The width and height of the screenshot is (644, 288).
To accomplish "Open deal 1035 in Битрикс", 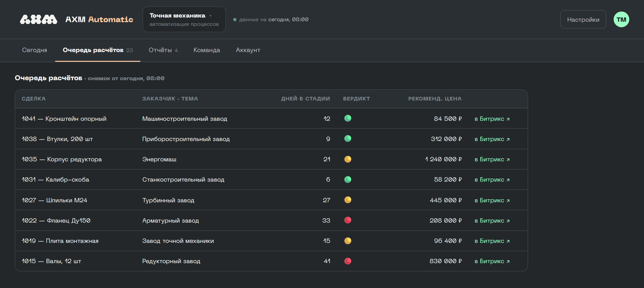I will 492,159.
